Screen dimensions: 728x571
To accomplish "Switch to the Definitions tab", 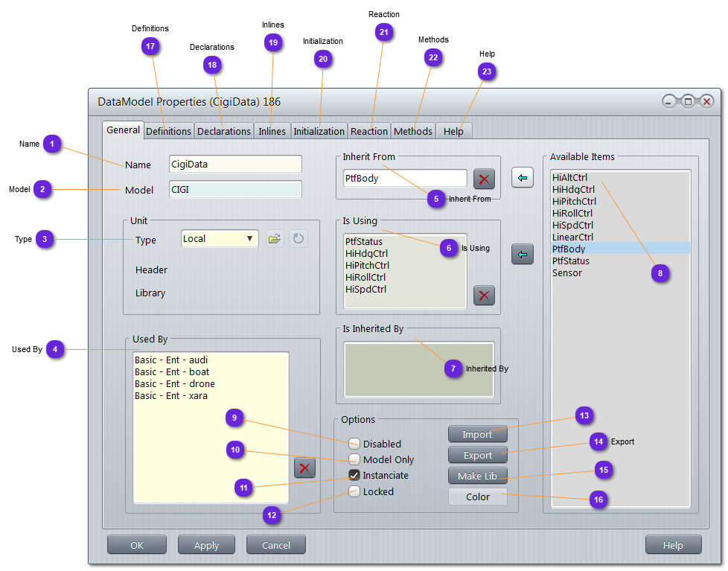I will [x=168, y=131].
